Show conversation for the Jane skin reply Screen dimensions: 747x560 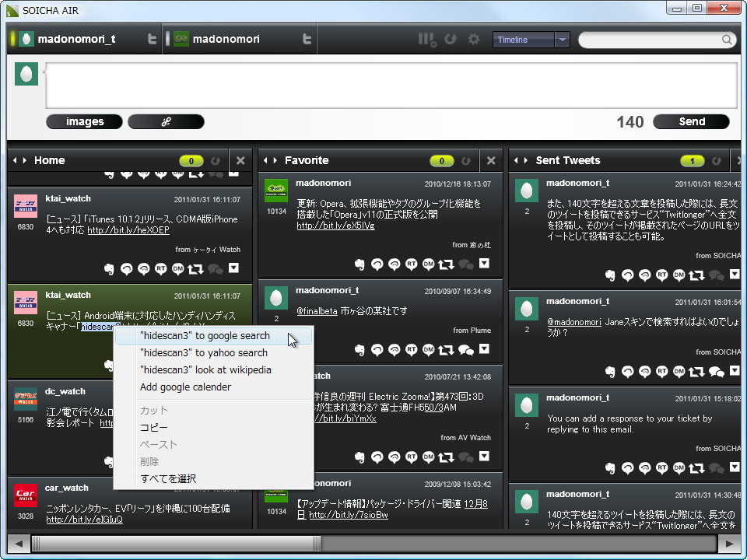[717, 372]
